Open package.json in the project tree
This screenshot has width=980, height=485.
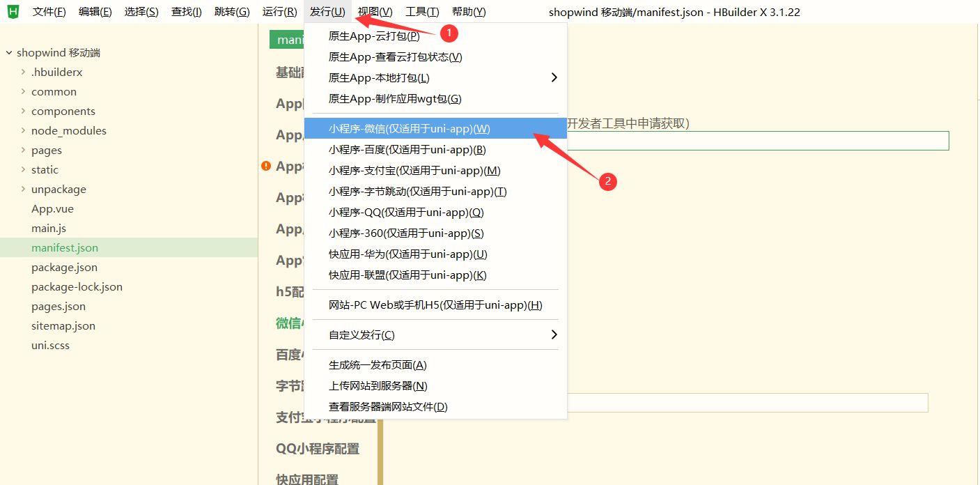point(64,268)
